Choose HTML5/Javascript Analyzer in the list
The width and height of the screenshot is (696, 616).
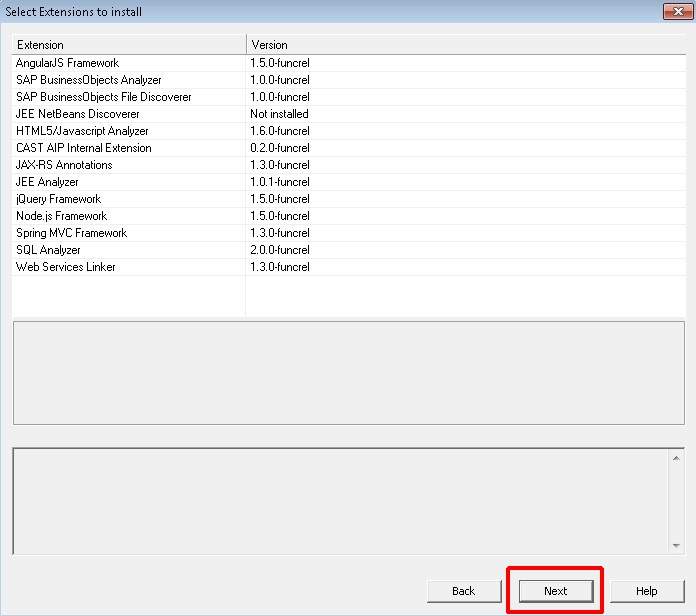pos(349,131)
